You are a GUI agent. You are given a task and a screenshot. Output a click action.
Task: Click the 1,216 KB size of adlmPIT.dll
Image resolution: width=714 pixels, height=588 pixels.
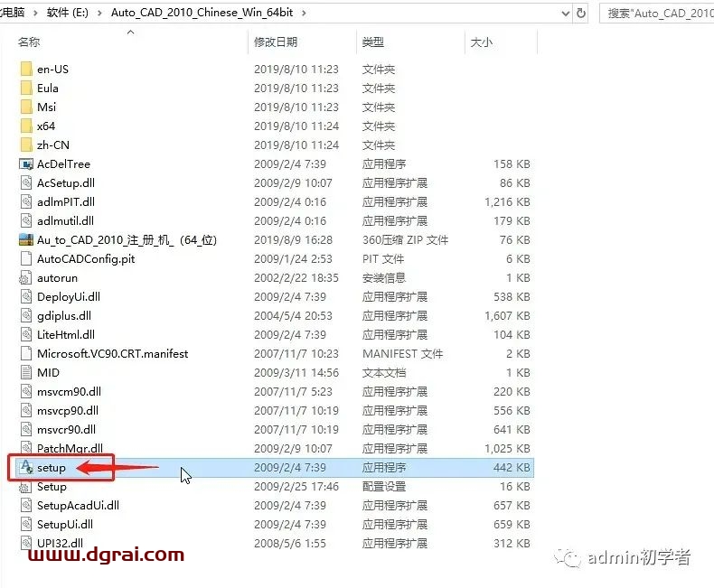[x=507, y=202]
